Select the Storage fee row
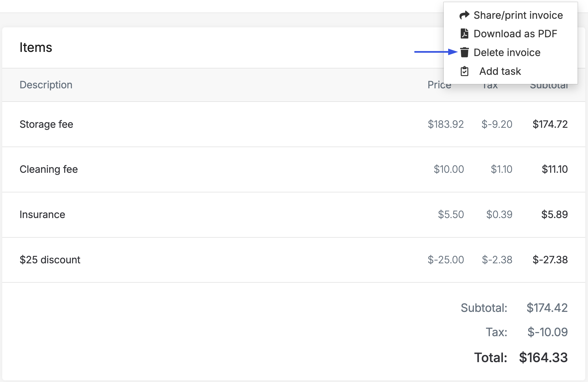The image size is (588, 382). click(46, 124)
